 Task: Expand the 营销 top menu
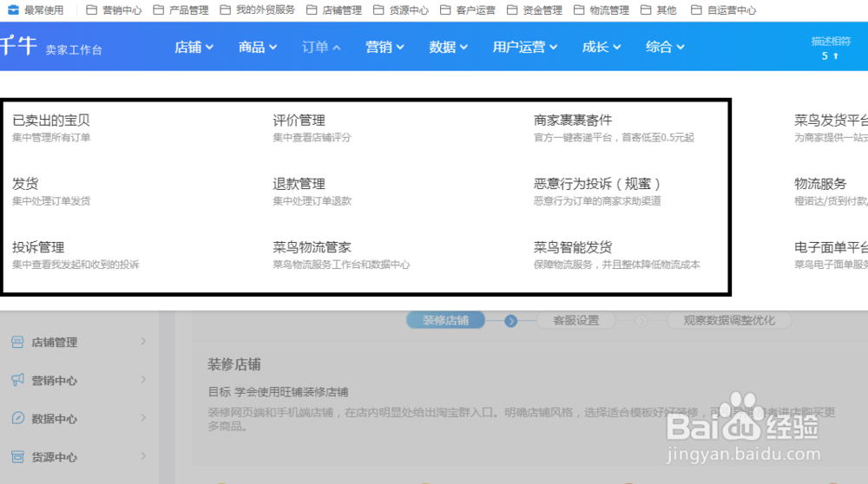click(x=385, y=47)
